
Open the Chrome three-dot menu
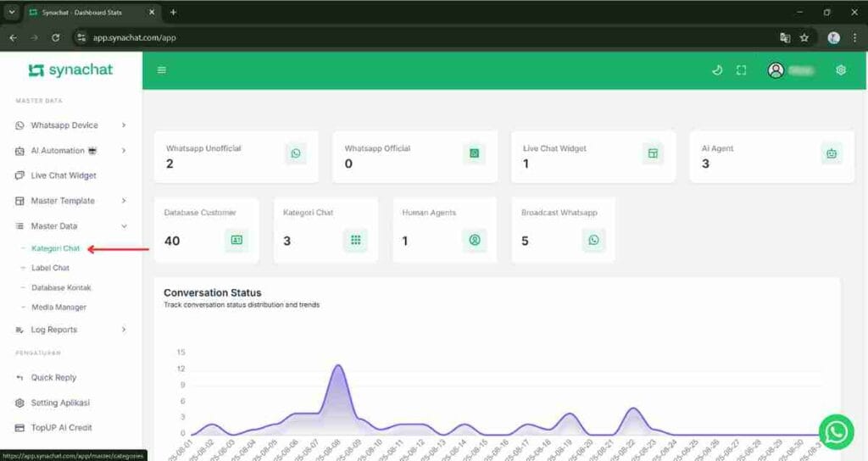click(854, 37)
